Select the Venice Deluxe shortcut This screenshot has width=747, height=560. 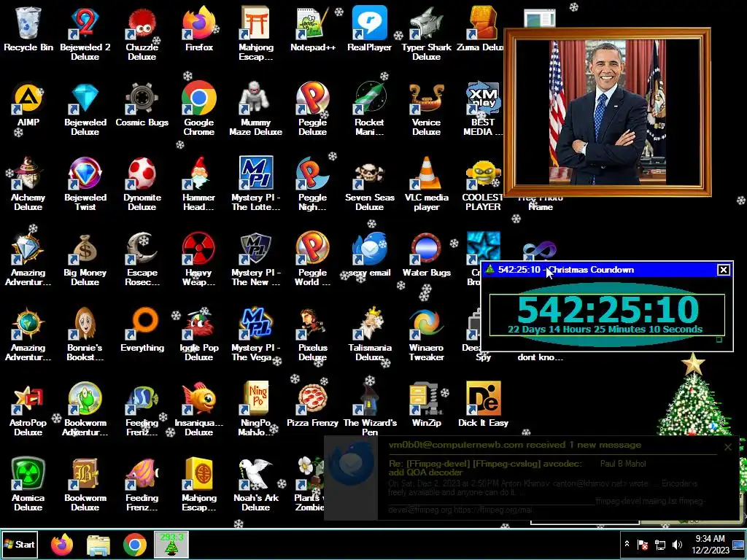click(x=426, y=108)
